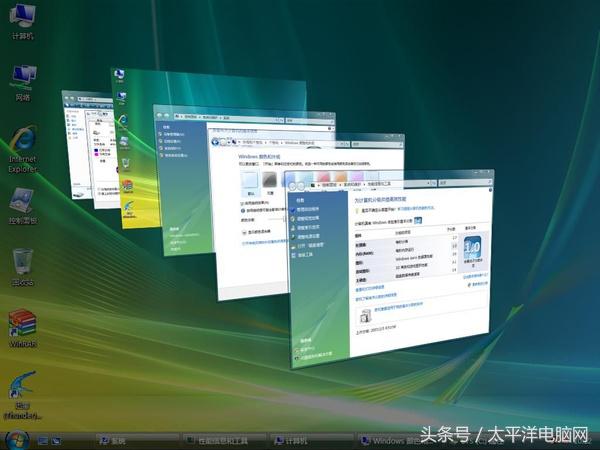Open the 计算机 desktop icon
600x450 pixels.
click(22, 21)
